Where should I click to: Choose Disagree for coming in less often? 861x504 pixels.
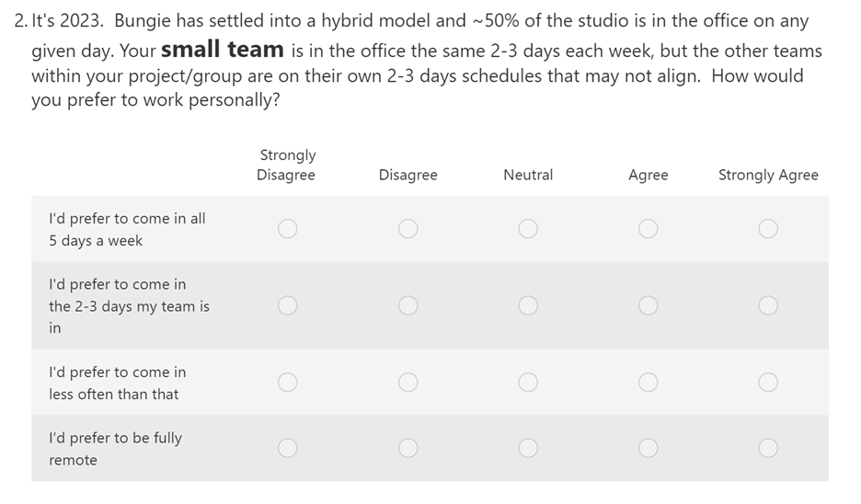pos(408,382)
